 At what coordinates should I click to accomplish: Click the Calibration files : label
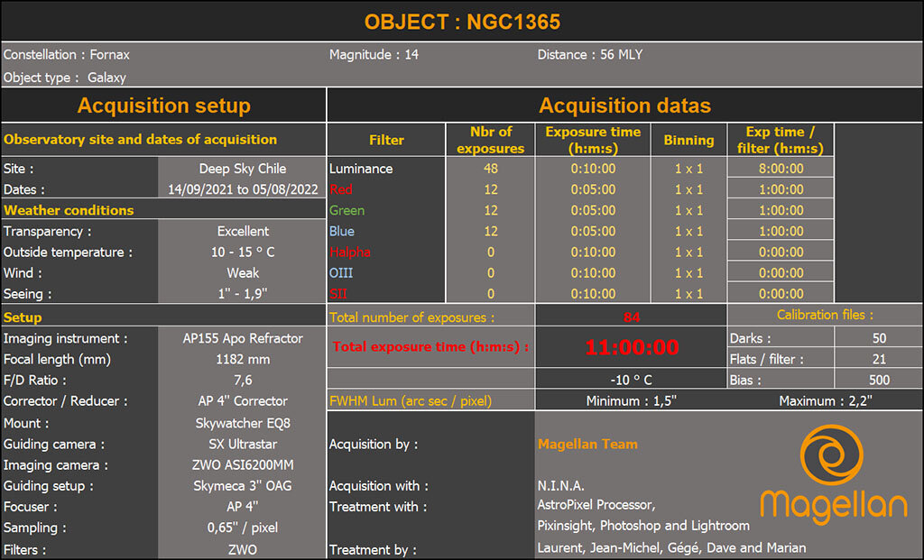point(825,315)
